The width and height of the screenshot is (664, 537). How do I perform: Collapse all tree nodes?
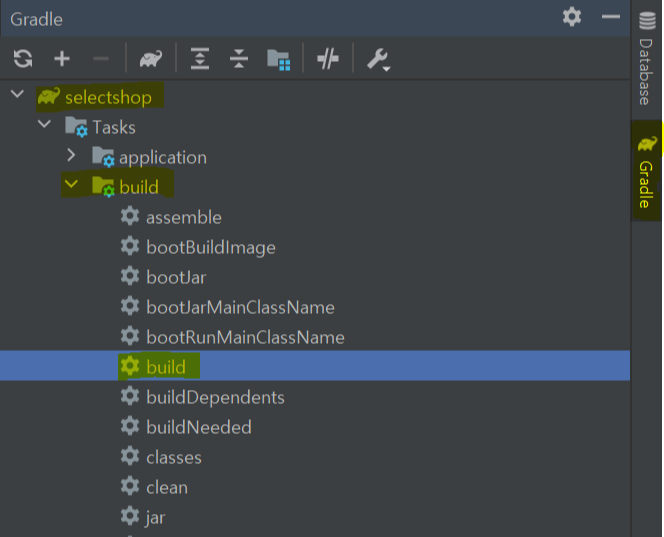[239, 58]
